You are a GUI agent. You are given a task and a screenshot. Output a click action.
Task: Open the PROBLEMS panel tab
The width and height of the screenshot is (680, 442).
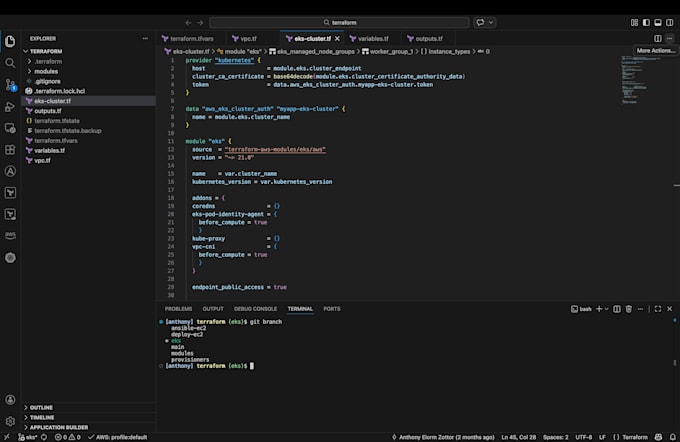tap(178, 309)
